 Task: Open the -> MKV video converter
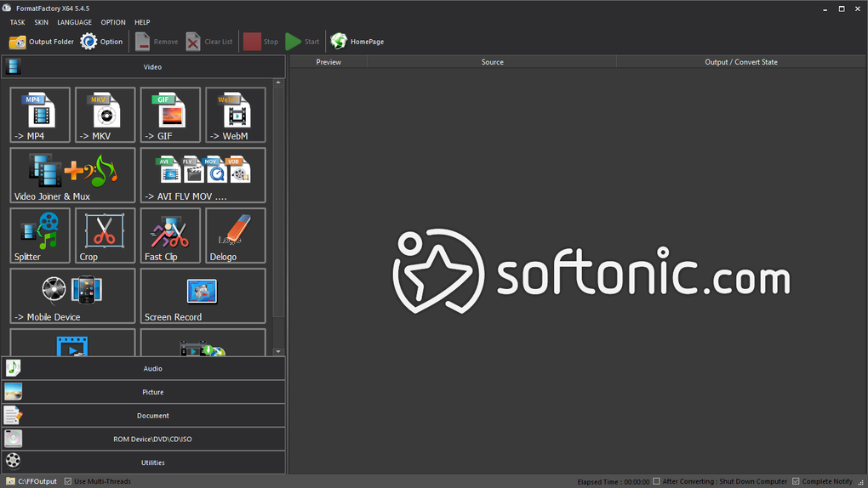tap(106, 115)
